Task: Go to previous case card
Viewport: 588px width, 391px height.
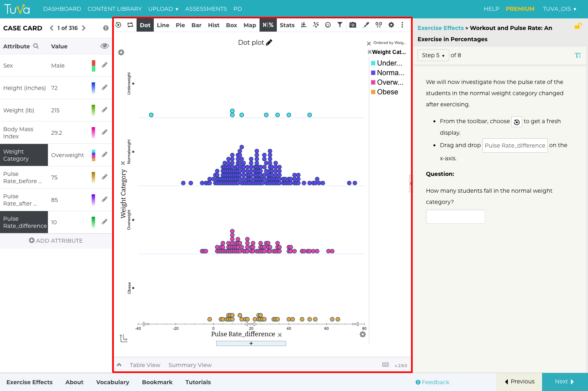Action: point(52,28)
